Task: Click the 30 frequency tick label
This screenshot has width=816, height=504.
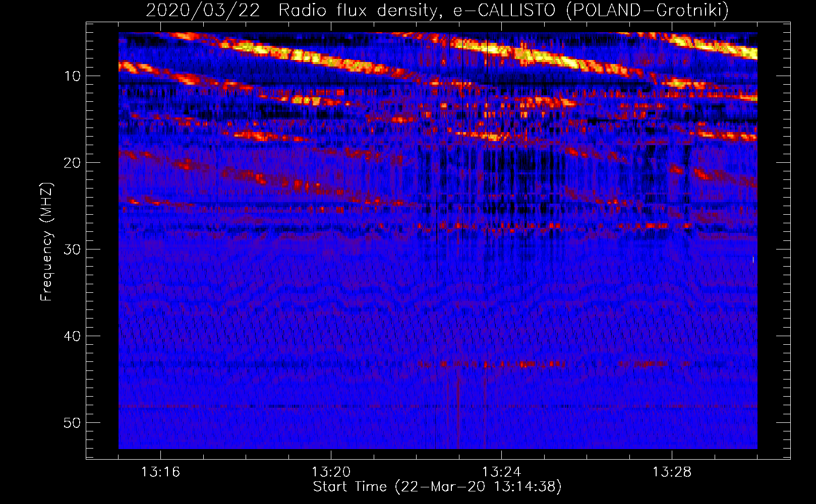Action: 72,249
